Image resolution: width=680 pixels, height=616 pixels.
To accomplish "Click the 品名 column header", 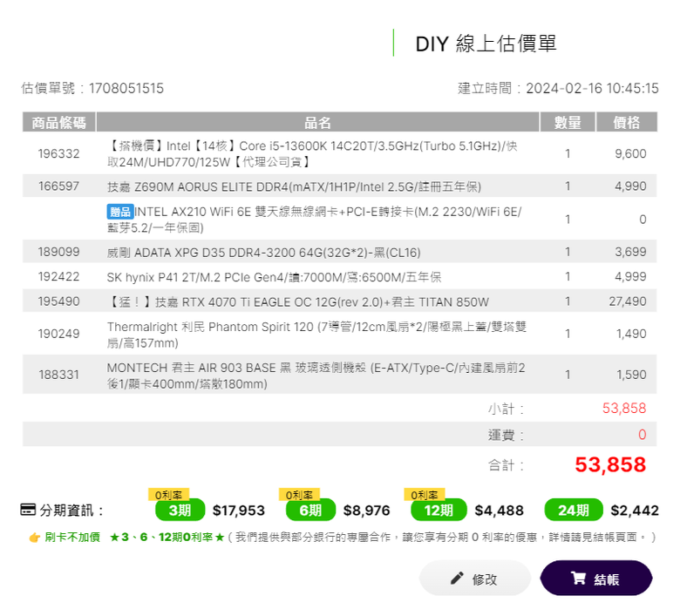I will (317, 122).
